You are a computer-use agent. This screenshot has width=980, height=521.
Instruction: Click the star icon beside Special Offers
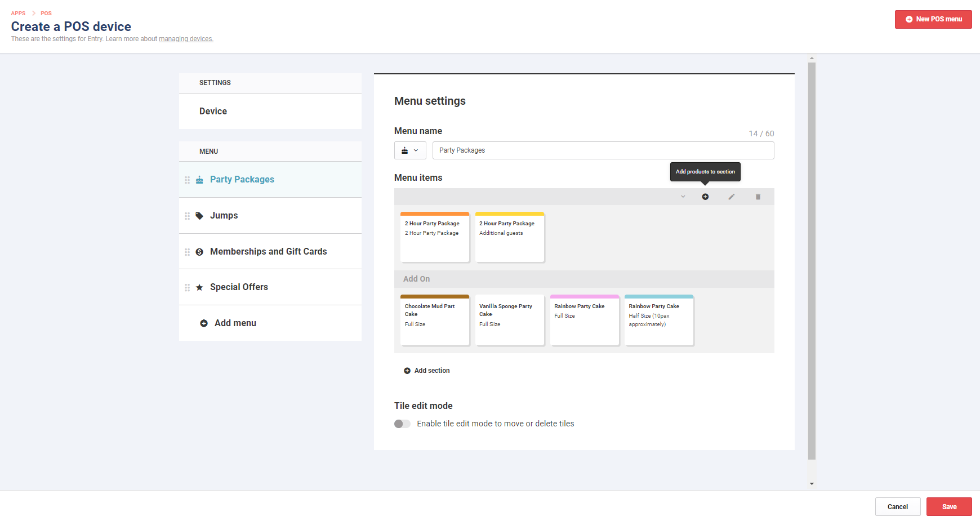[x=199, y=287]
